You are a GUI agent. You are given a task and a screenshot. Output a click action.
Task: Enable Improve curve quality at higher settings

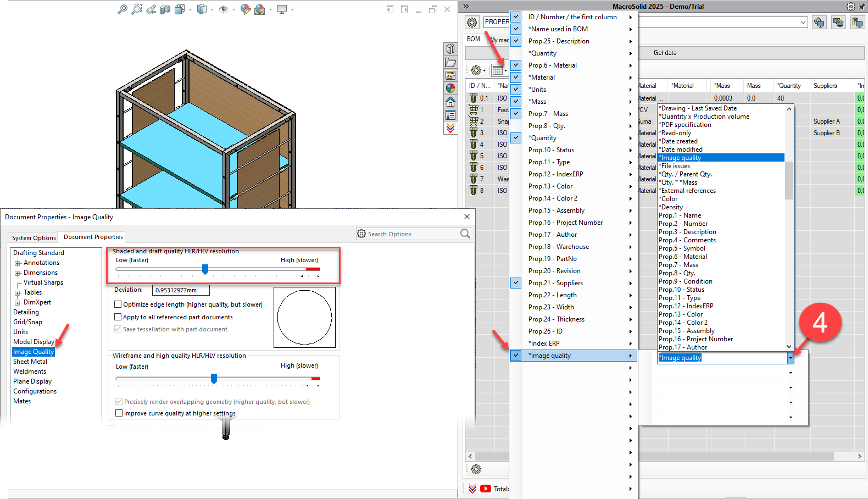119,413
